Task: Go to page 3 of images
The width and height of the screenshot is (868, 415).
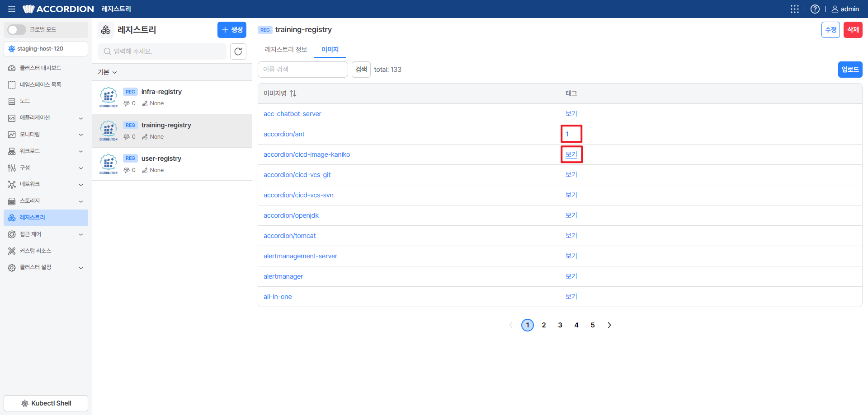Action: click(560, 325)
